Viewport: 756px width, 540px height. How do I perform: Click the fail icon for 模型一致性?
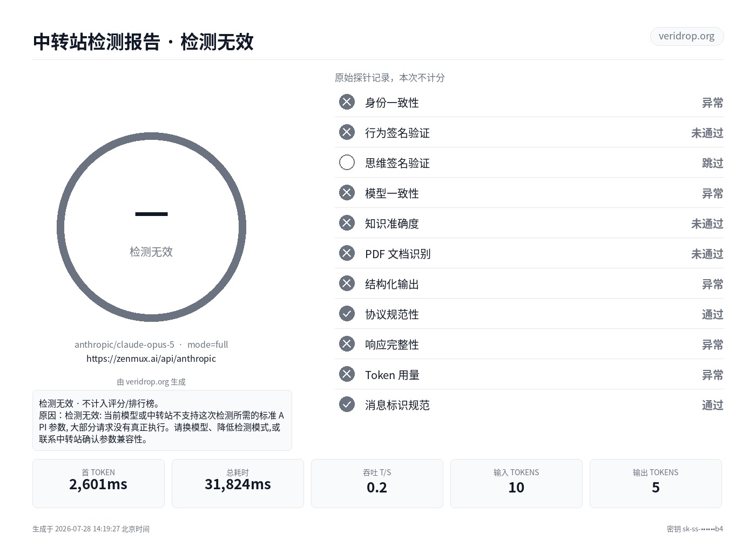[347, 193]
